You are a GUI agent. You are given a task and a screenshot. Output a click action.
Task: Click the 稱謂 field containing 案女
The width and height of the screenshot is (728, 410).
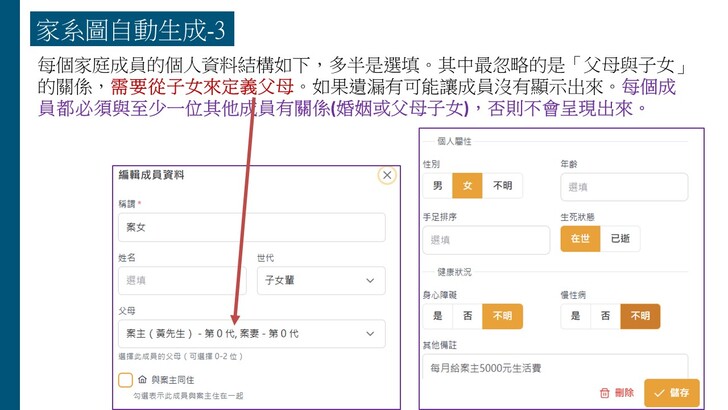point(251,229)
